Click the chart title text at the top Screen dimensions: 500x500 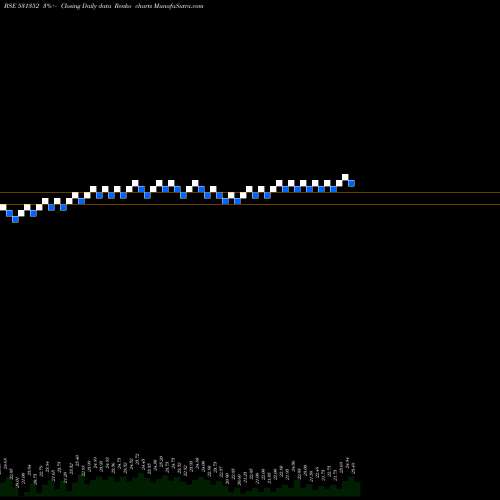coord(104,6)
